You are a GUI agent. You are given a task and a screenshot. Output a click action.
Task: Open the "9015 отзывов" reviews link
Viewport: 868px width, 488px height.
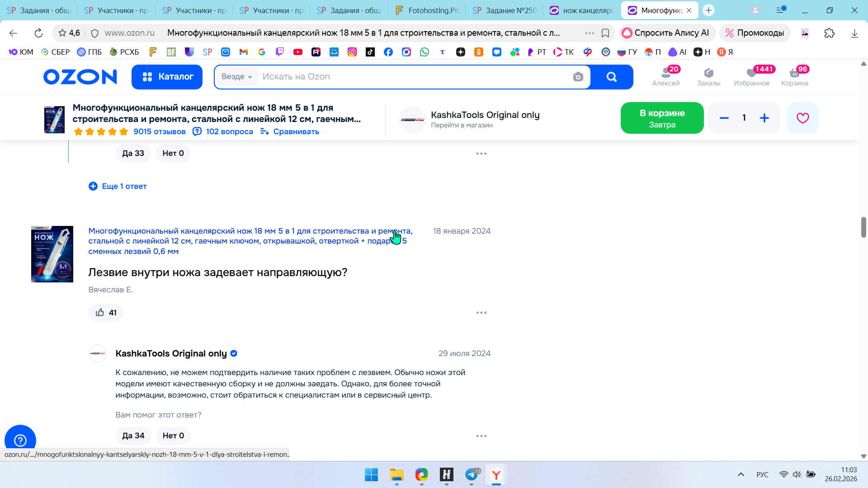(x=159, y=131)
